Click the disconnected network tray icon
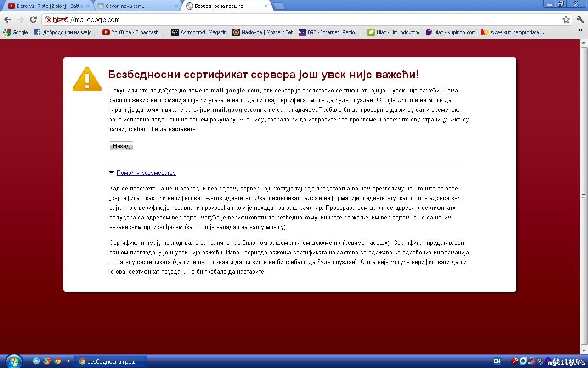 [531, 361]
